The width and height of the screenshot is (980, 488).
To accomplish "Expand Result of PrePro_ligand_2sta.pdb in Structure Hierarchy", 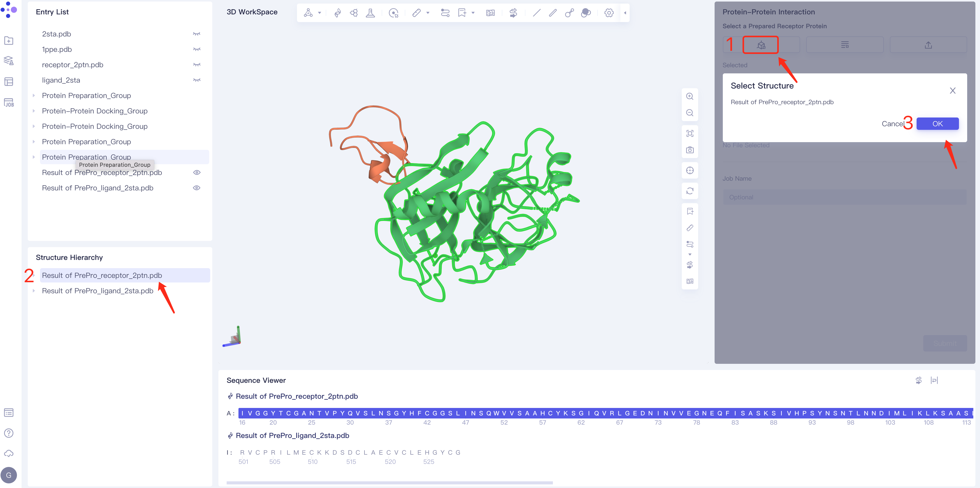I will point(34,291).
